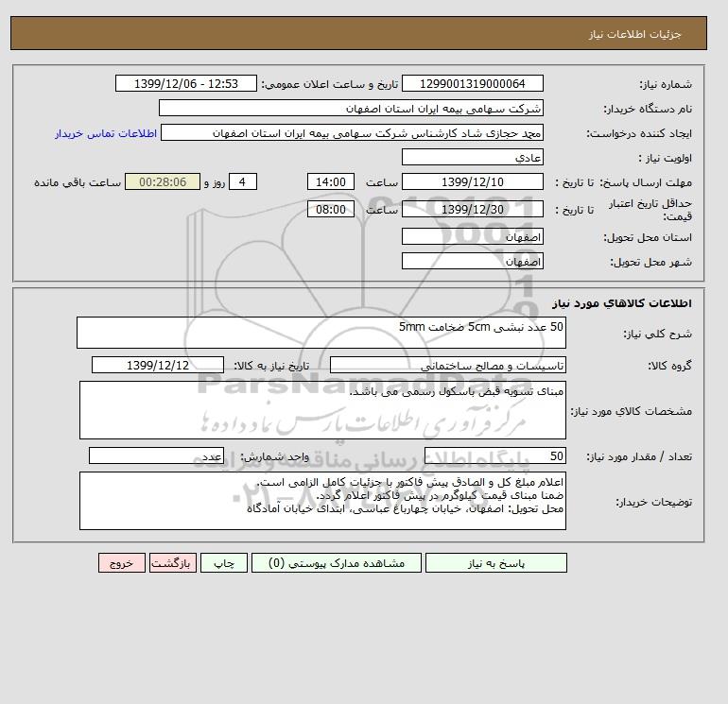Click the جزئیات اطلاعات نیاز header title
The width and height of the screenshot is (728, 704).
click(634, 34)
